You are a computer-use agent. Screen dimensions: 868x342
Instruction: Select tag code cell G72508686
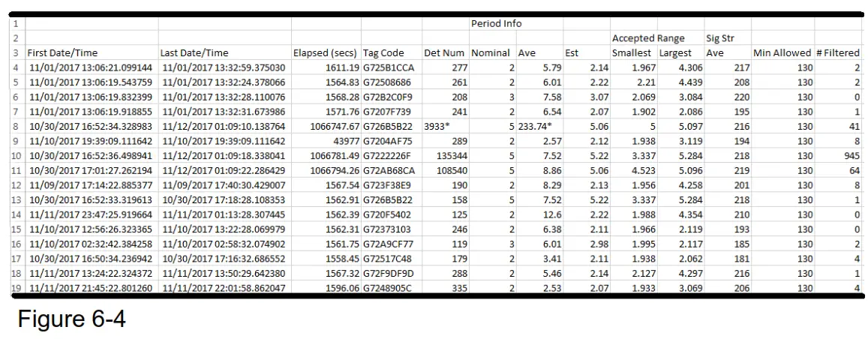click(x=392, y=82)
